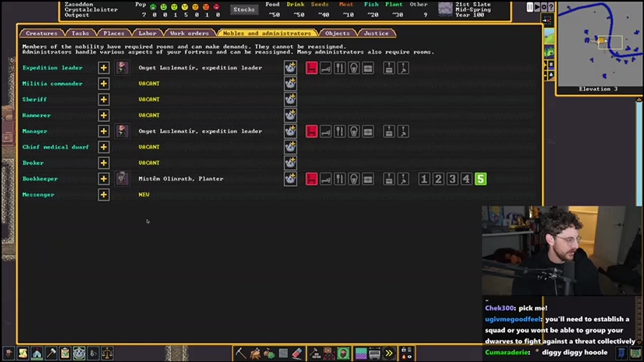Appoint a Broker using plus button
This screenshot has width=644, height=362.
104,163
